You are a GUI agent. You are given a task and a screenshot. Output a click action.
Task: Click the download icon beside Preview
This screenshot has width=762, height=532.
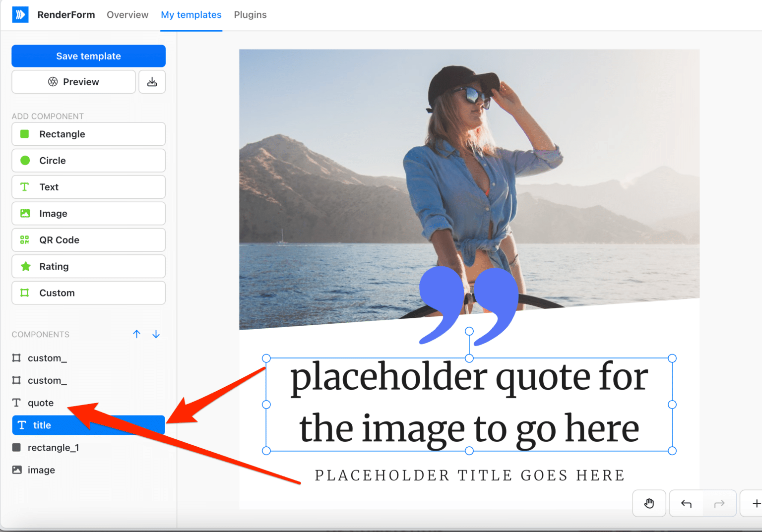(152, 82)
